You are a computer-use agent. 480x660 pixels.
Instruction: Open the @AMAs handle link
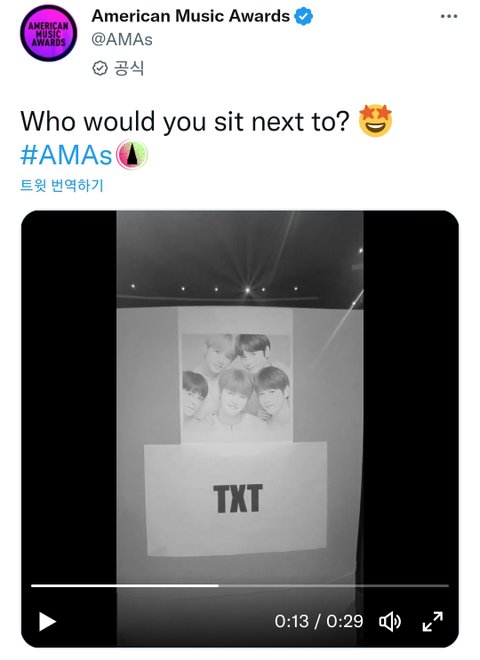pos(122,40)
